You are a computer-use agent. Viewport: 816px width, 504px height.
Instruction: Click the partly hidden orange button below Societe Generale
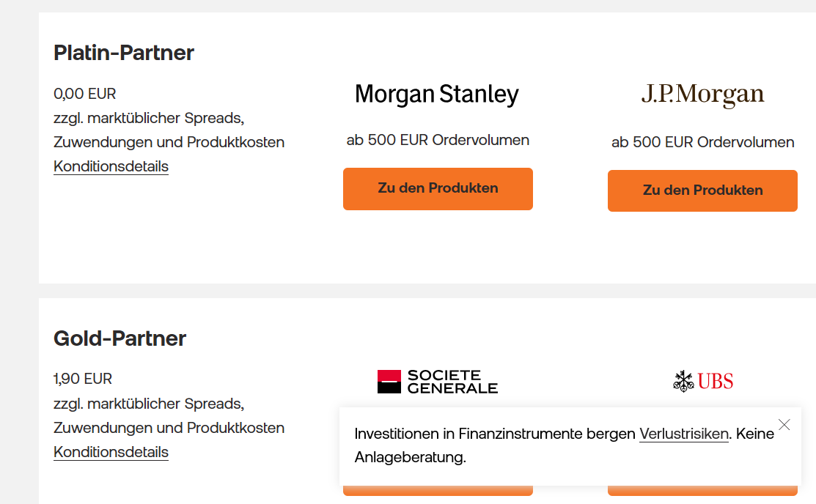(x=438, y=491)
